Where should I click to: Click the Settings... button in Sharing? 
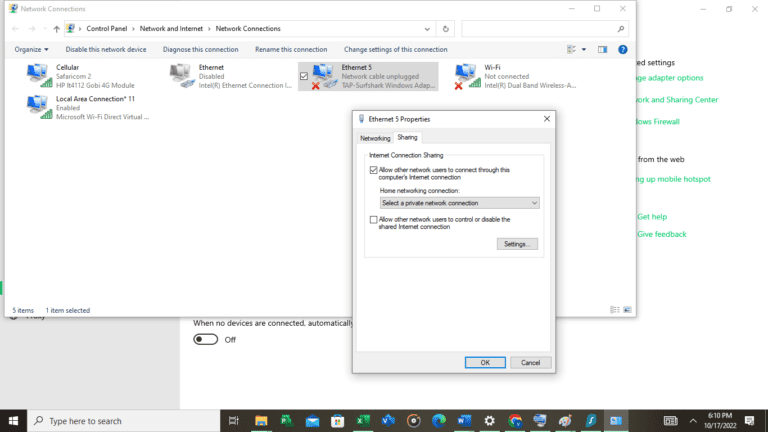(516, 244)
